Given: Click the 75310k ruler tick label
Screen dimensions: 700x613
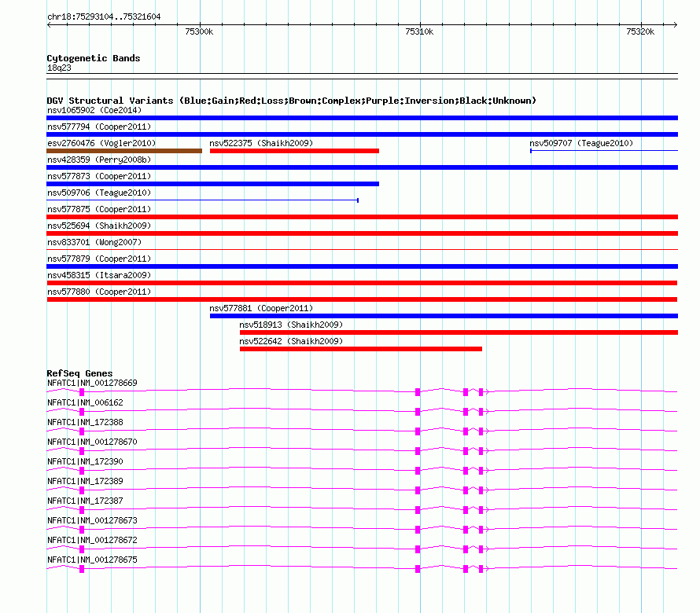Looking at the screenshot, I should (419, 31).
